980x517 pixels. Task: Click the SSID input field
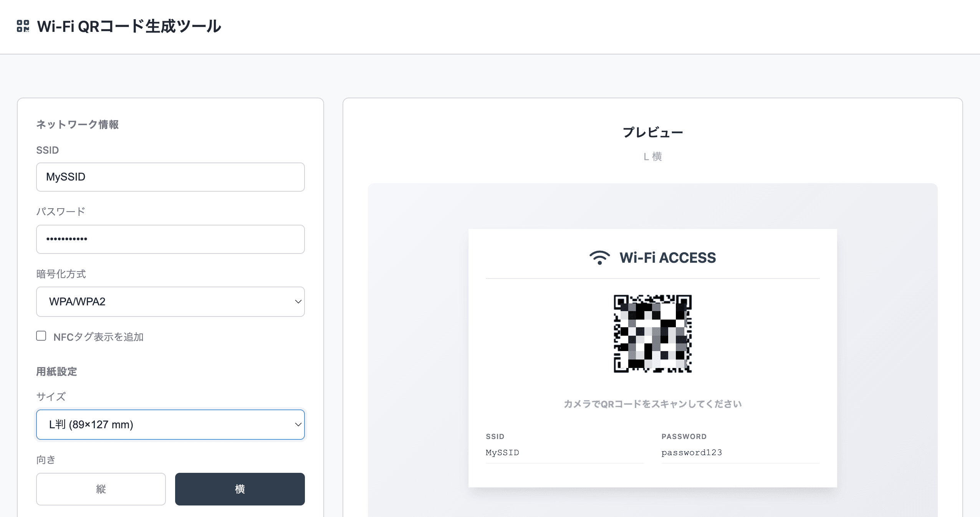point(170,177)
